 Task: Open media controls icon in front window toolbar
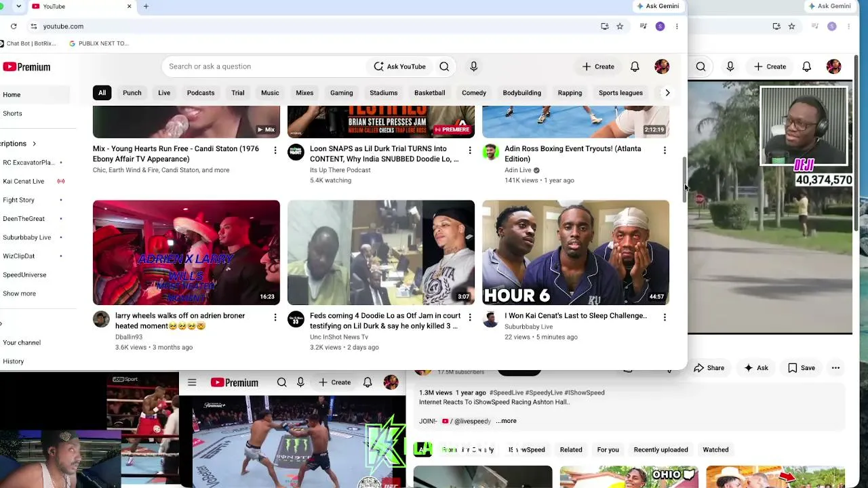tap(643, 26)
